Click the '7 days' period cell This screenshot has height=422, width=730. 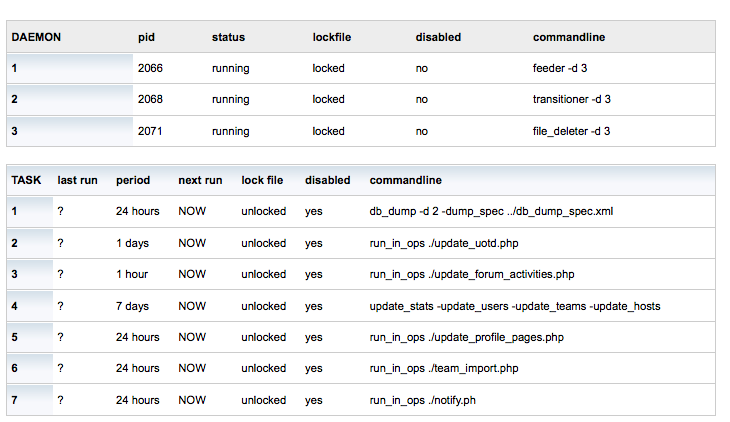132,306
